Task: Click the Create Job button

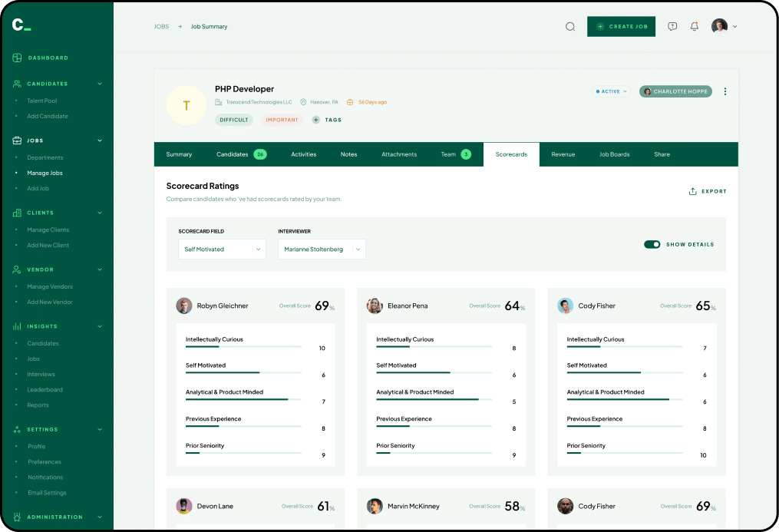Action: click(x=621, y=26)
